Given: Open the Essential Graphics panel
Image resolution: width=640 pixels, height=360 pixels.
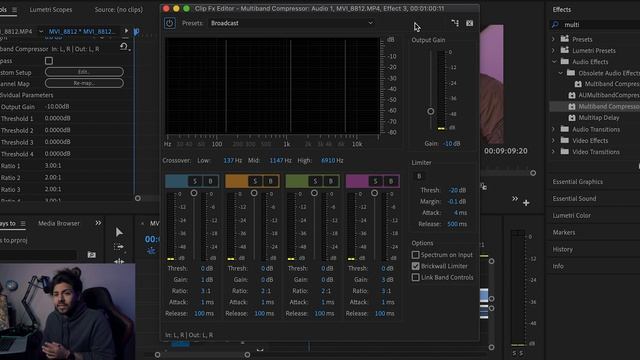Looking at the screenshot, I should coord(578,182).
